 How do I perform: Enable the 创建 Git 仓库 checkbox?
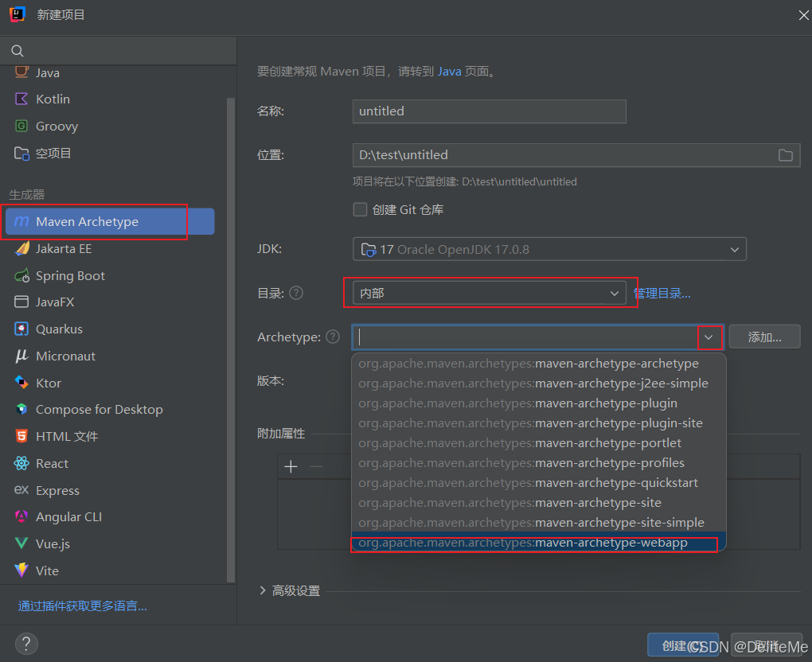point(360,209)
